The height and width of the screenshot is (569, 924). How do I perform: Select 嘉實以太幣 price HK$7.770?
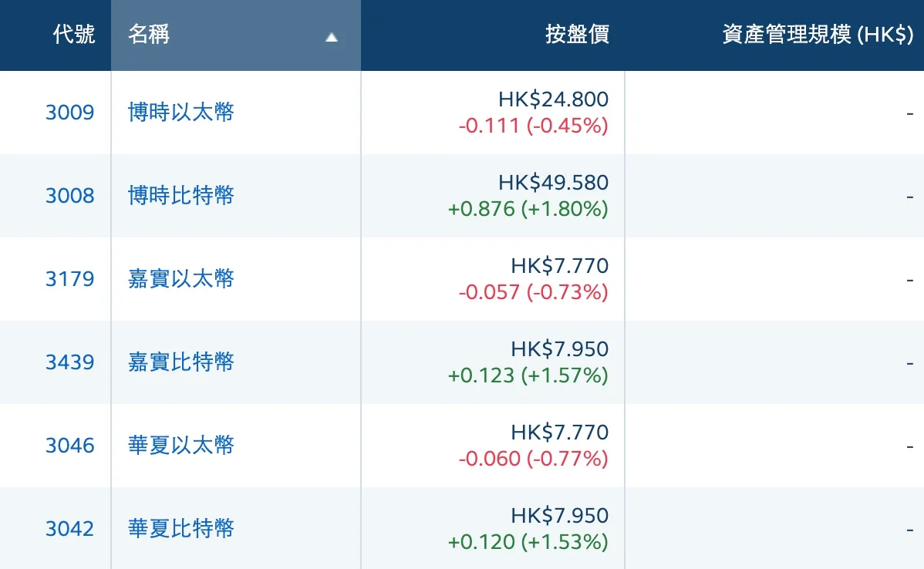click(x=560, y=266)
